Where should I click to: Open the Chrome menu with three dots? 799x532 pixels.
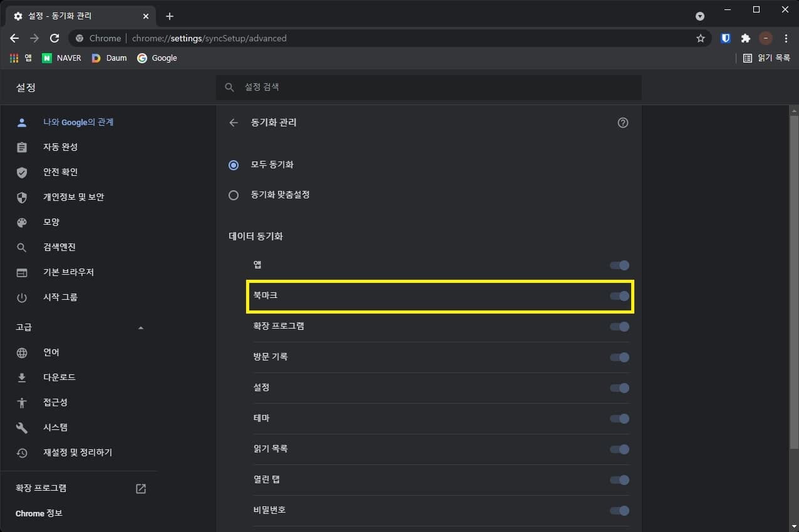point(786,38)
